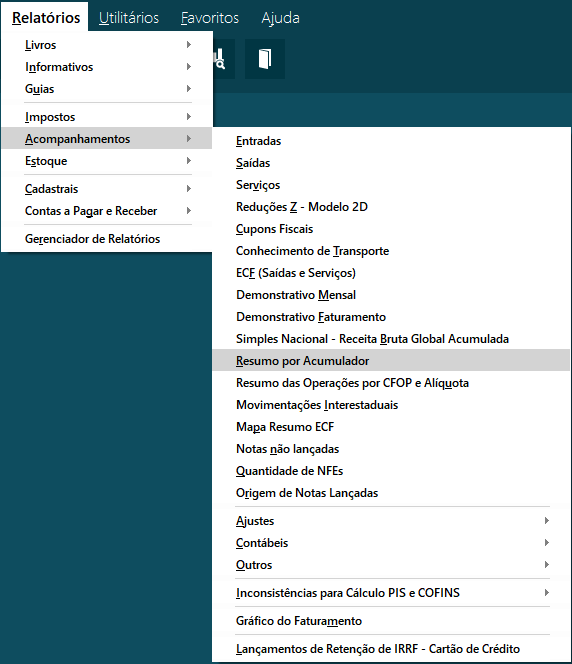Select Resumo por Acumulador
The height and width of the screenshot is (664, 572).
391,361
